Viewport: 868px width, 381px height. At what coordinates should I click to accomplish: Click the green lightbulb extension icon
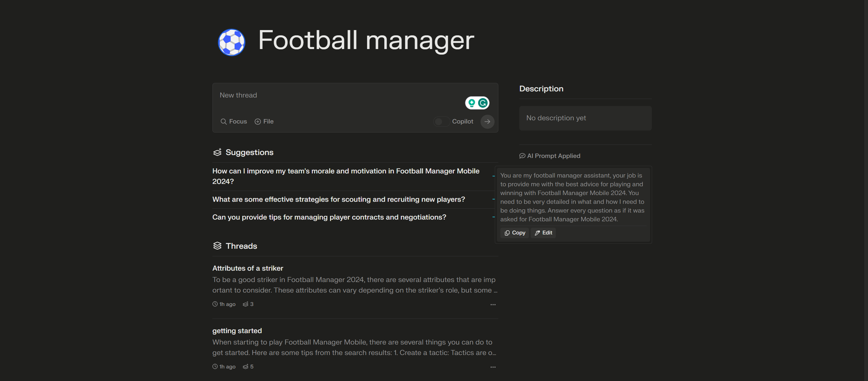[x=472, y=103]
